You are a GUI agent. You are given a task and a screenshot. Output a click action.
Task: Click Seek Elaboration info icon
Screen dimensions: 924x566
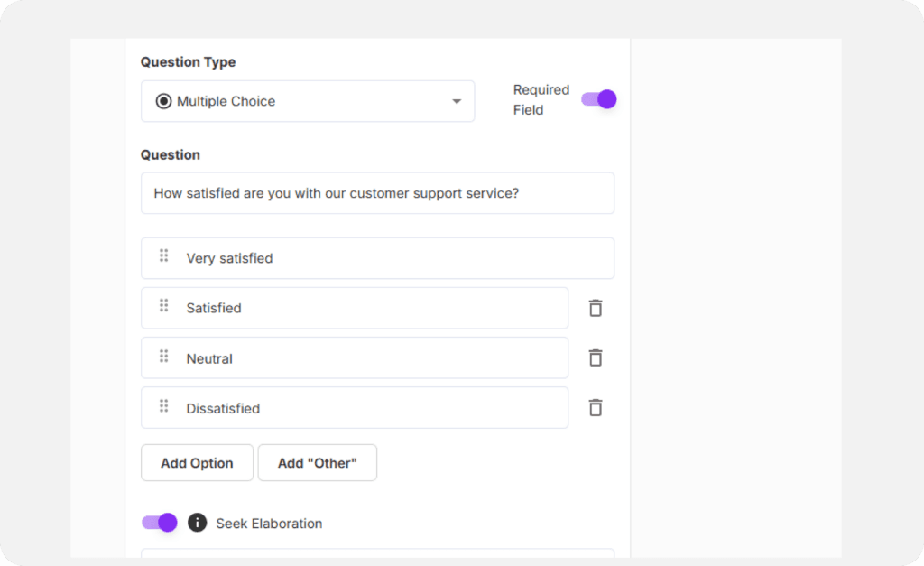(197, 523)
